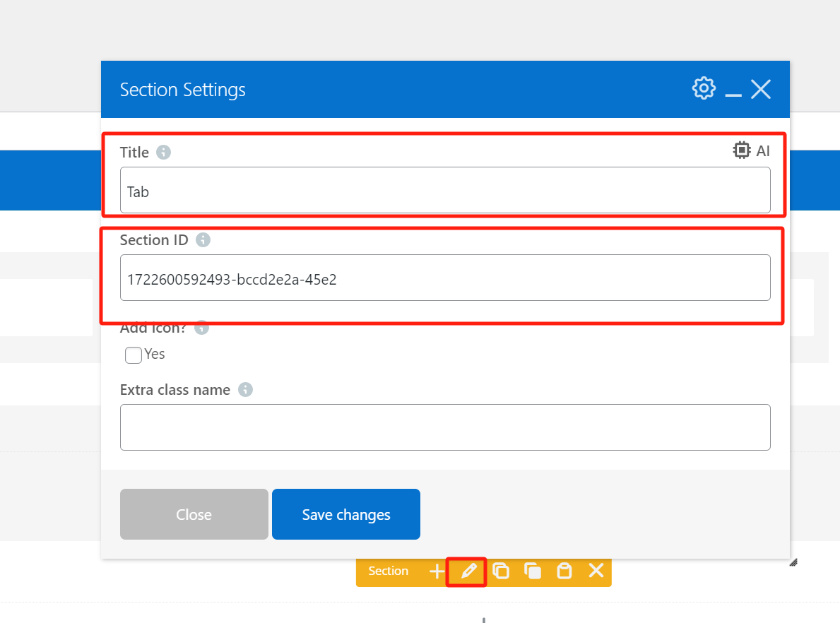Click the pencil Edit icon on the Section toolbar
Image resolution: width=840 pixels, height=623 pixels.
(x=466, y=571)
